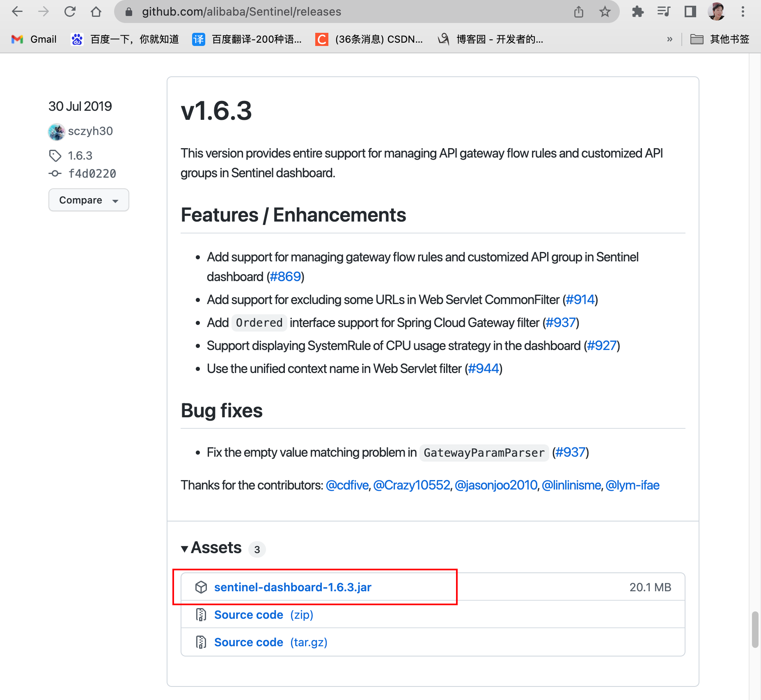Click the 'GatewayParamParser' code text
Image resolution: width=761 pixels, height=700 pixels.
(484, 453)
